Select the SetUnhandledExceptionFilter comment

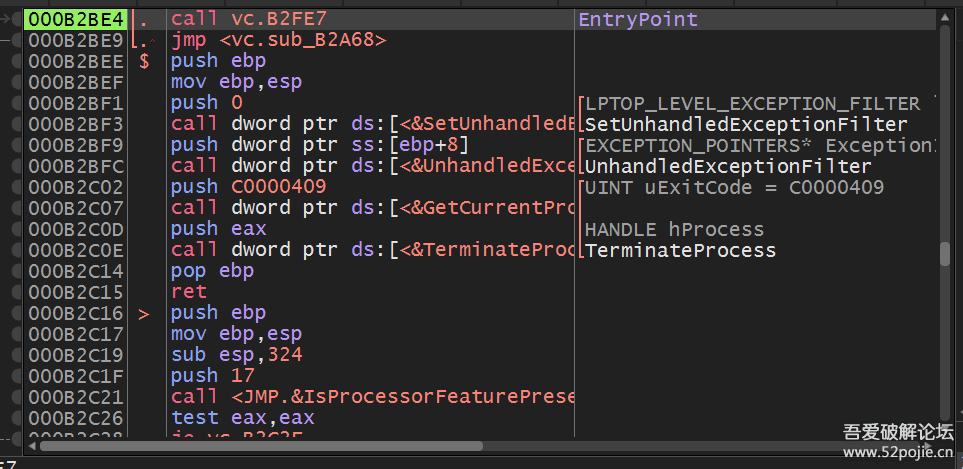tap(746, 124)
